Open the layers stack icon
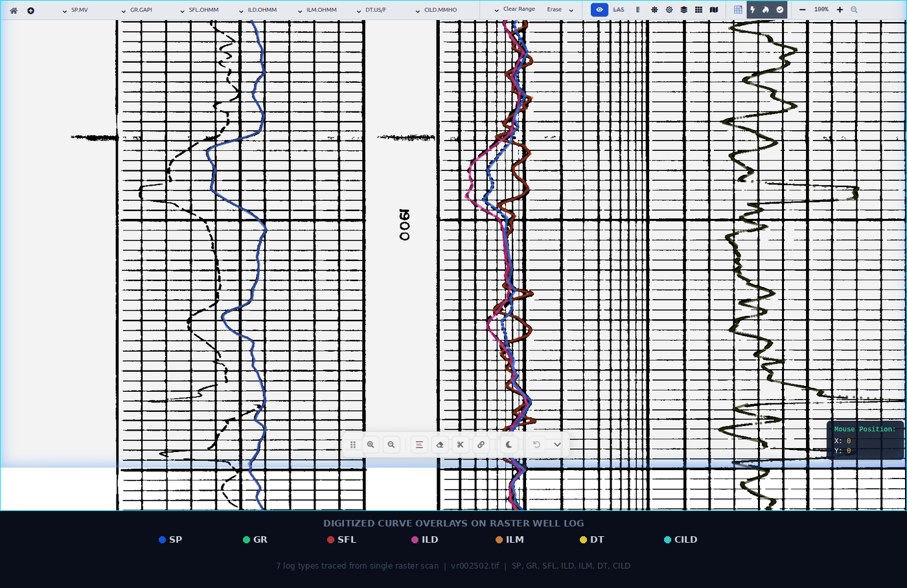The height and width of the screenshot is (588, 907). 683,10
